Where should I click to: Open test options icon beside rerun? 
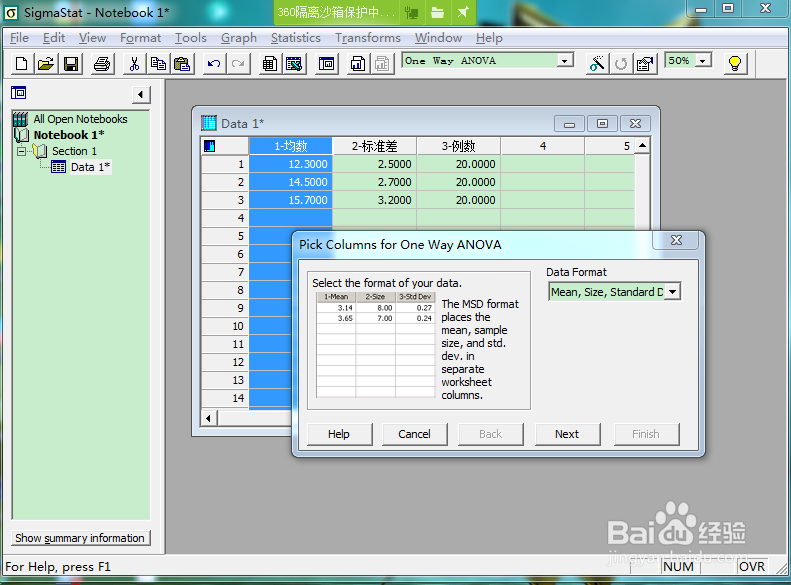tap(645, 64)
